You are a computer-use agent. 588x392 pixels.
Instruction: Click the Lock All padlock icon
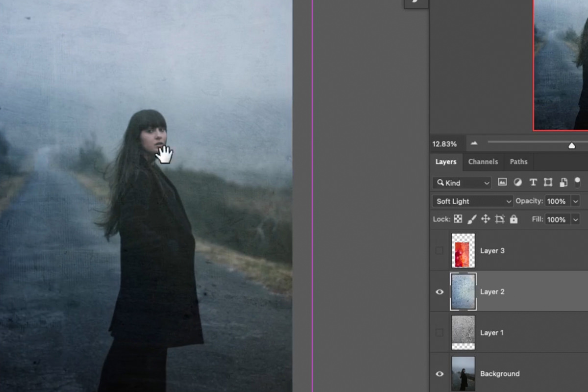(513, 220)
